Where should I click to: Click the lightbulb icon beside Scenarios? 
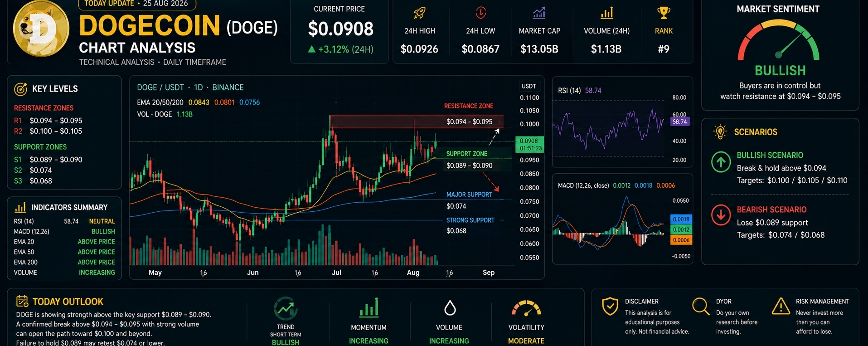pyautogui.click(x=720, y=132)
